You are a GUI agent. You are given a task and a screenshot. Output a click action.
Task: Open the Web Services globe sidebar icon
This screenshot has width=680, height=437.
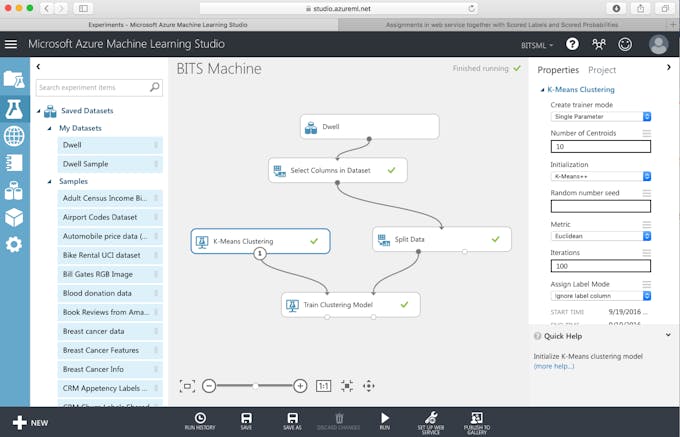pyautogui.click(x=14, y=136)
